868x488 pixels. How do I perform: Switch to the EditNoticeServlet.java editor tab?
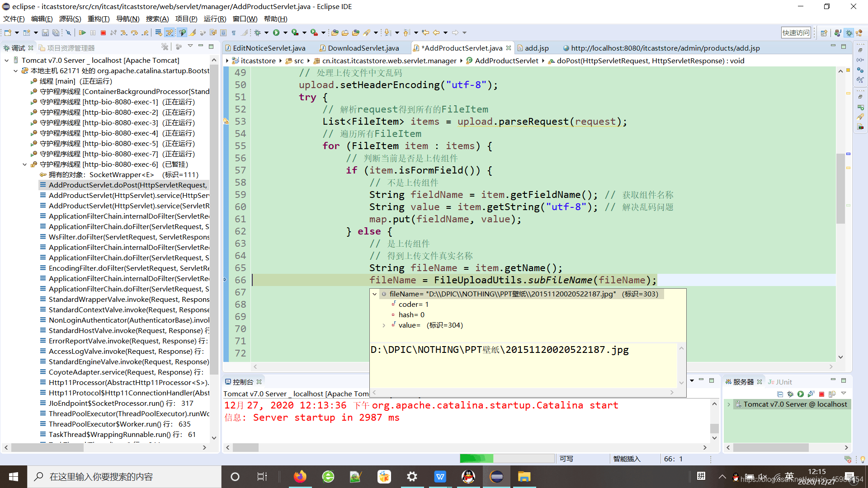[265, 48]
